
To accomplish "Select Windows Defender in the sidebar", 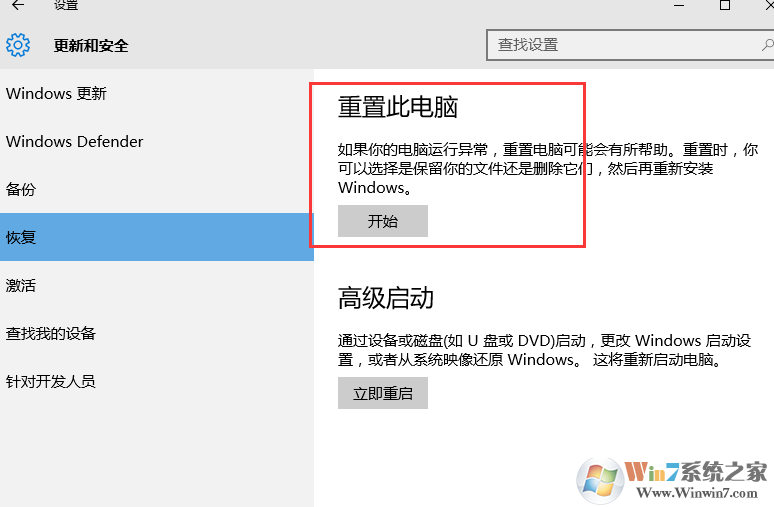I will pyautogui.click(x=156, y=141).
